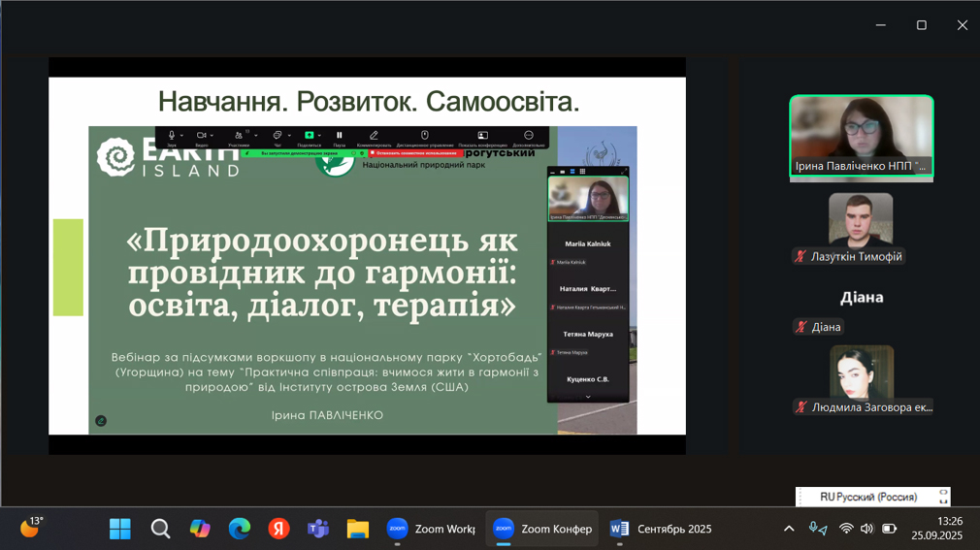Open the Чат chat icon
The height and width of the screenshot is (550, 980).
click(x=277, y=137)
